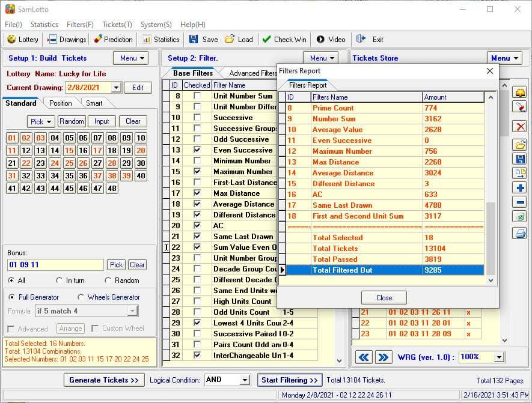Viewport: 532px width, 403px height.
Task: Click the Generate Tickets button
Action: point(104,380)
